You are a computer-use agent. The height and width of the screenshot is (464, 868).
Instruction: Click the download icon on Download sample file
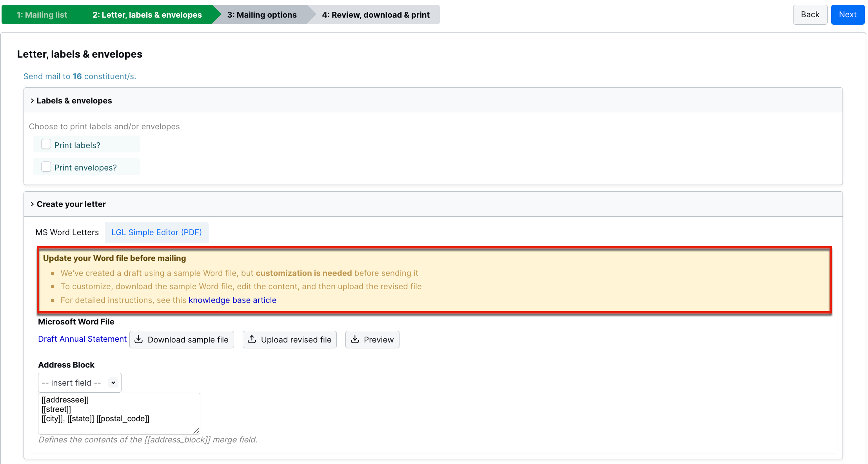(139, 339)
